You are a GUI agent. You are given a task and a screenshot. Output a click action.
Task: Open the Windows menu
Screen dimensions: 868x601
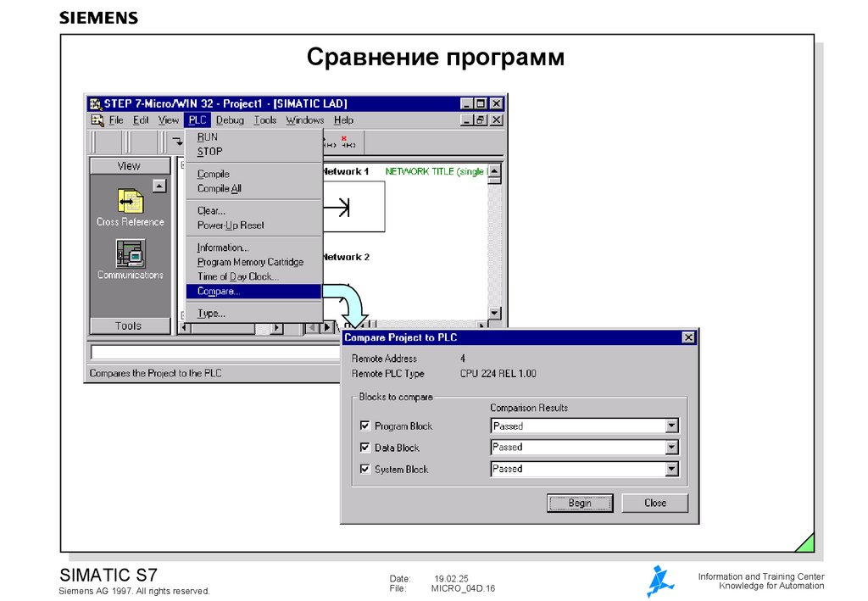304,120
